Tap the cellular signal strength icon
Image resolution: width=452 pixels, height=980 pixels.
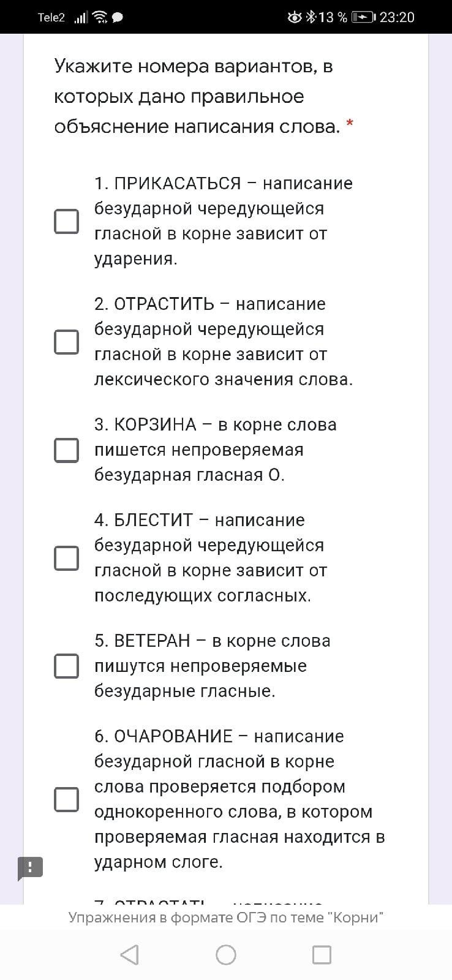[81, 17]
